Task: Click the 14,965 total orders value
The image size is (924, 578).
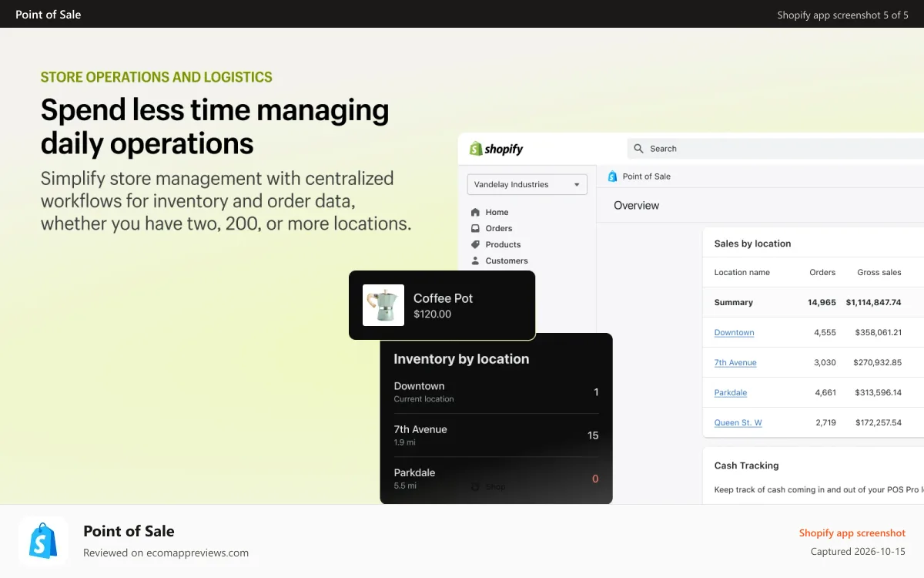Action: tap(822, 302)
